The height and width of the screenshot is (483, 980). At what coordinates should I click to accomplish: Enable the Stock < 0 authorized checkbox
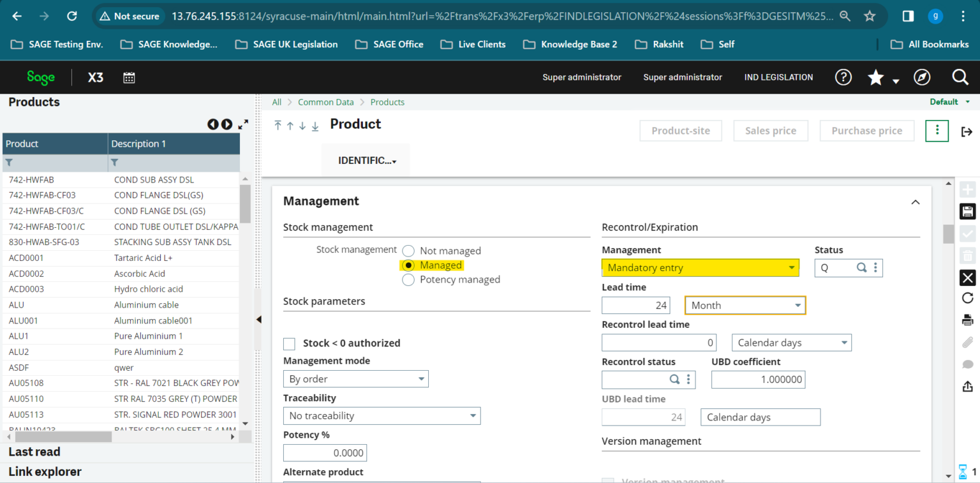289,344
